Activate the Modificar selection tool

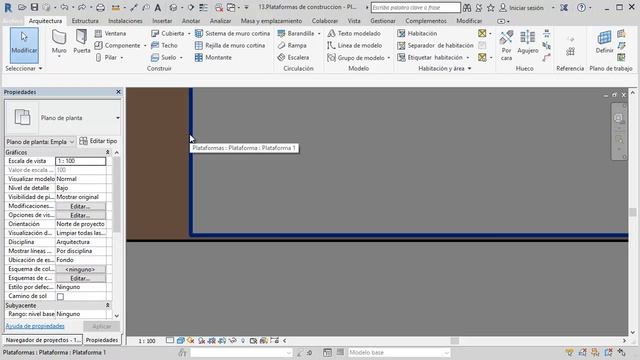(x=24, y=45)
